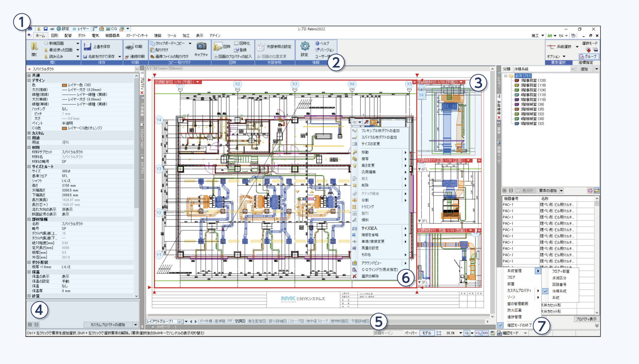Click the キャプチャ camera icon

201,46
